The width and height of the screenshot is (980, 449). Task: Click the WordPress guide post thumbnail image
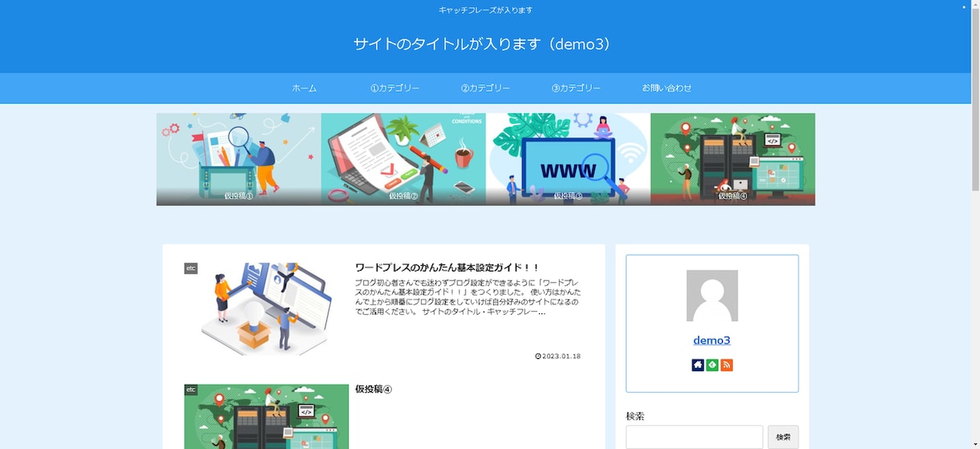[x=267, y=309]
